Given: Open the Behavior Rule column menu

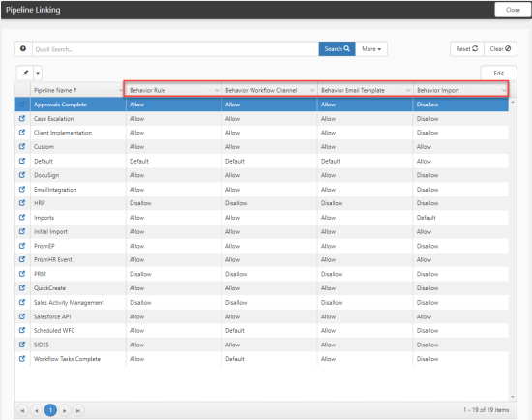Looking at the screenshot, I should tap(217, 90).
